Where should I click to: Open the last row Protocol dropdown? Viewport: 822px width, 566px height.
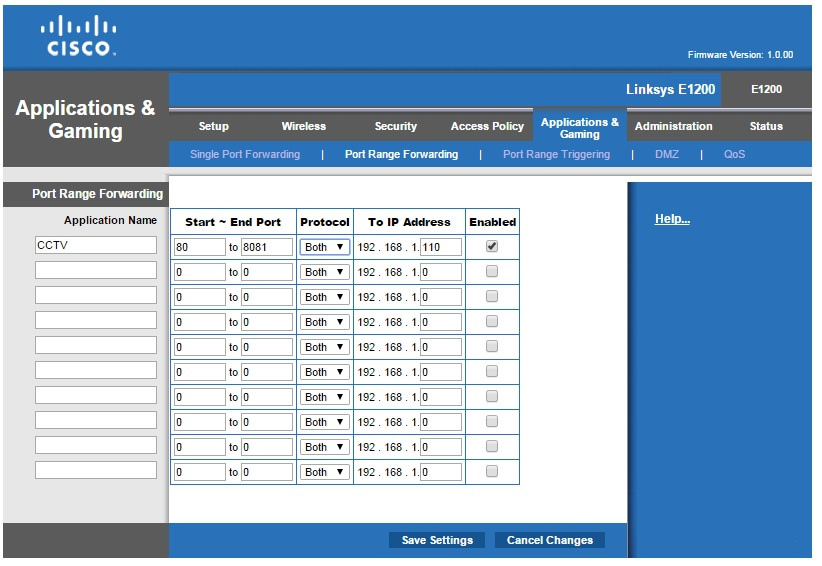pos(325,472)
